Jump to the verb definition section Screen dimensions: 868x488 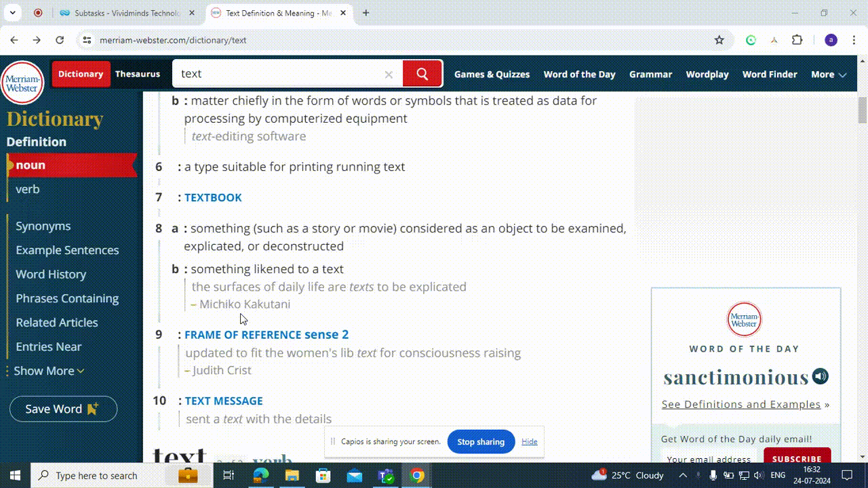pos(28,189)
